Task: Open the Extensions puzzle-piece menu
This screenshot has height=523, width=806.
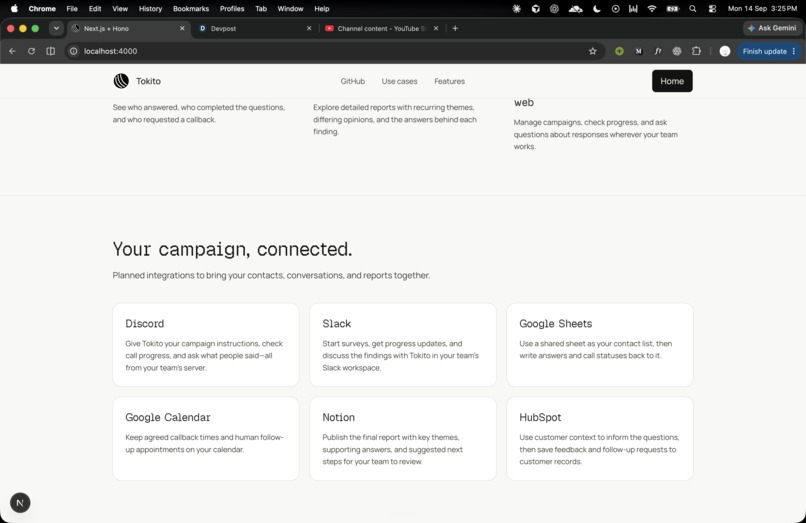Action: [x=696, y=51]
